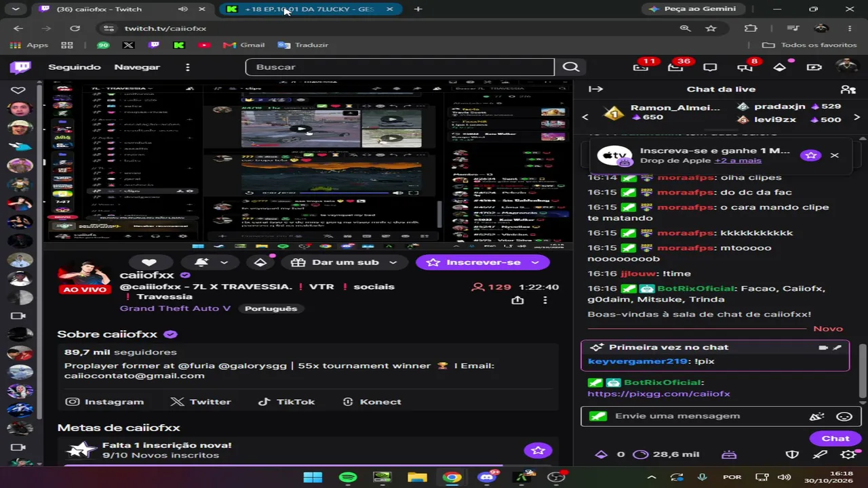
Task: Click the moderator shield icon below chat
Action: 792,455
